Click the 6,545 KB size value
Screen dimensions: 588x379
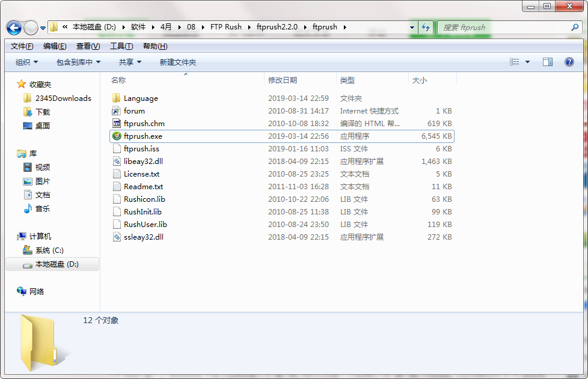436,136
